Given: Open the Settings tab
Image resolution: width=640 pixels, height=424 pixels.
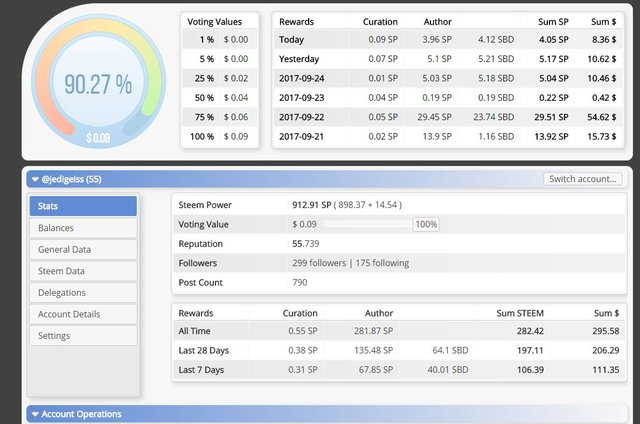Looking at the screenshot, I should (83, 335).
